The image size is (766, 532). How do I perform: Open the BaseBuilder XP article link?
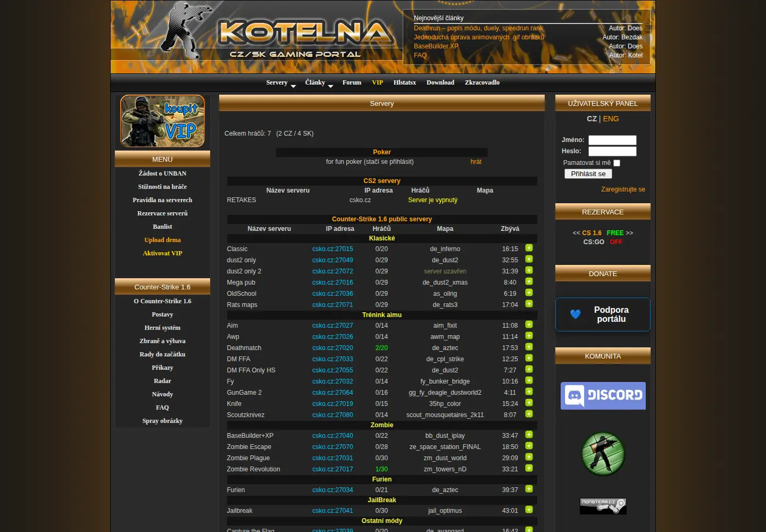tap(436, 46)
